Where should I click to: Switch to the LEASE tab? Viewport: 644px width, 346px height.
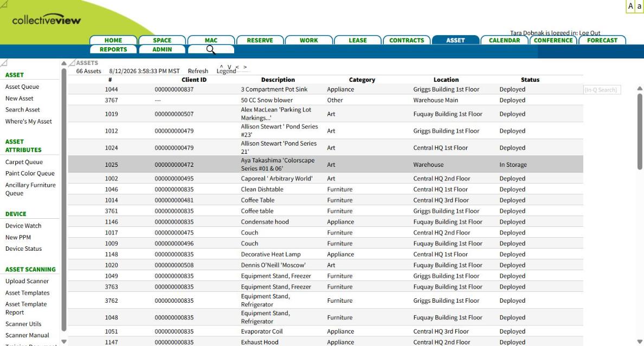[358, 40]
